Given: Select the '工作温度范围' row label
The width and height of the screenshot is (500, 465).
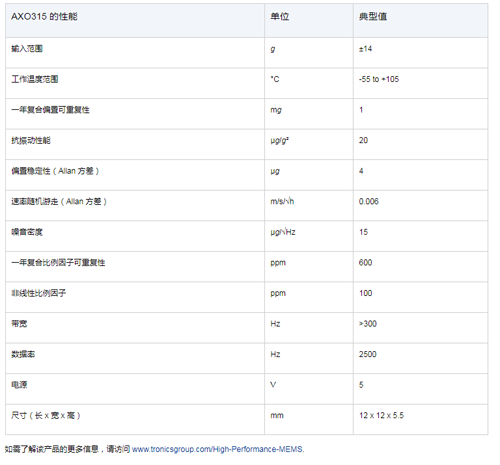Looking at the screenshot, I should [35, 79].
